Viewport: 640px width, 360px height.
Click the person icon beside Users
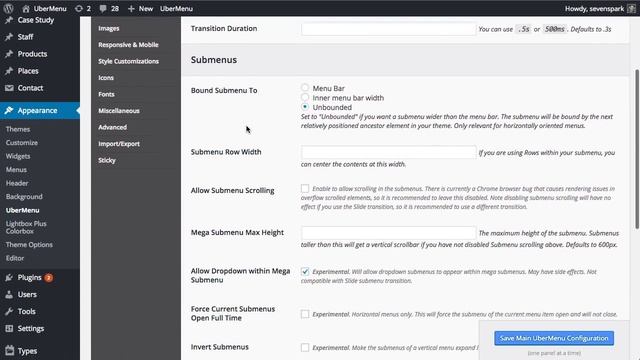point(9,294)
